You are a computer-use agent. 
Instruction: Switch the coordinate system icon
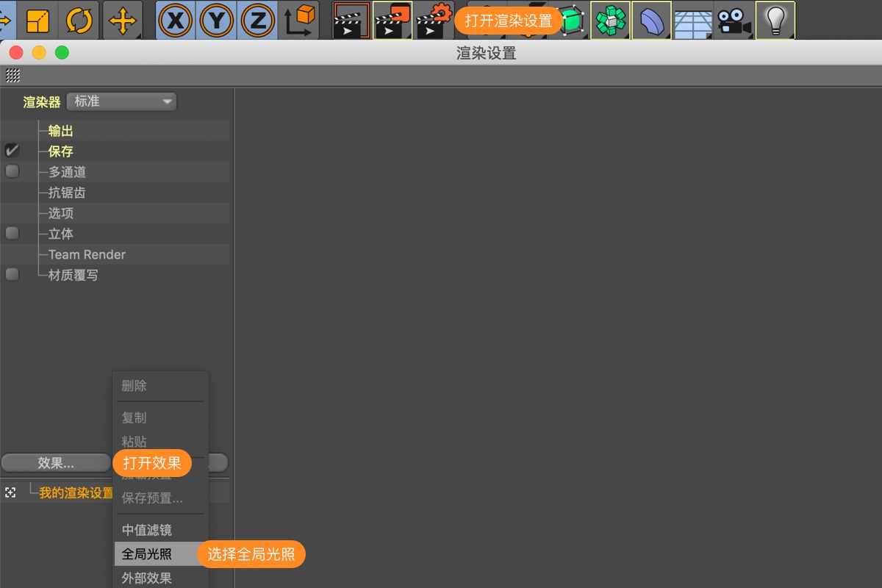(x=298, y=20)
